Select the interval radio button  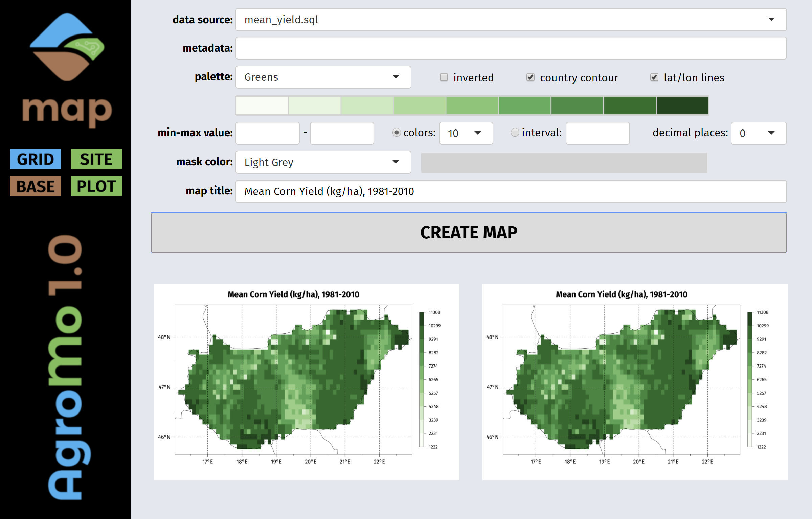(x=515, y=133)
